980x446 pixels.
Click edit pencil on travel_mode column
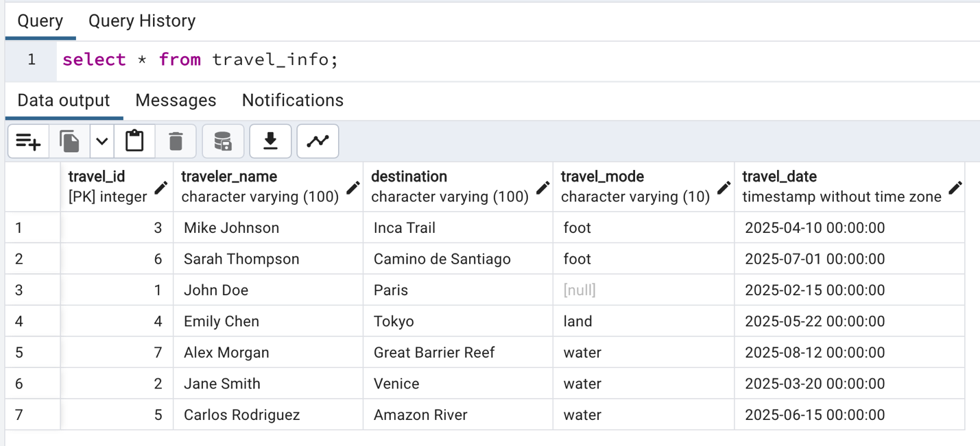pos(724,188)
